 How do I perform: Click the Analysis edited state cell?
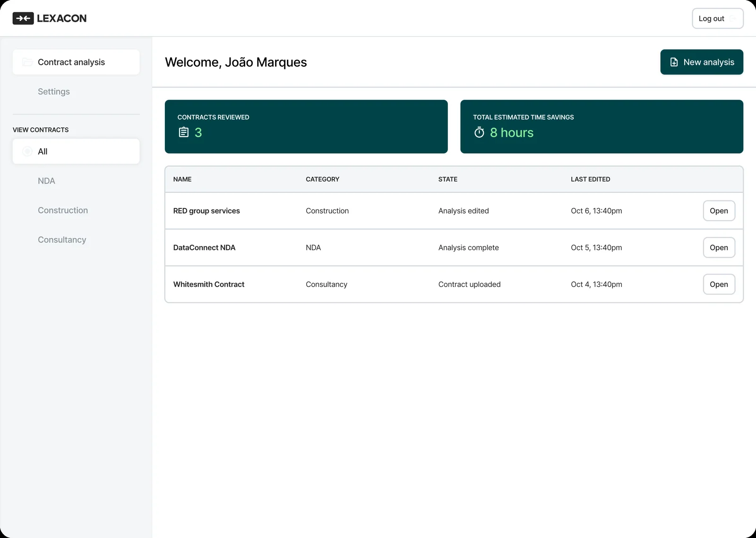point(464,211)
